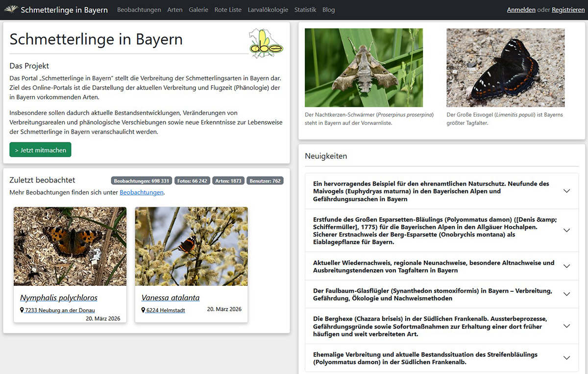Click the Bavaria map project logo
This screenshot has height=374, width=588.
[266, 43]
